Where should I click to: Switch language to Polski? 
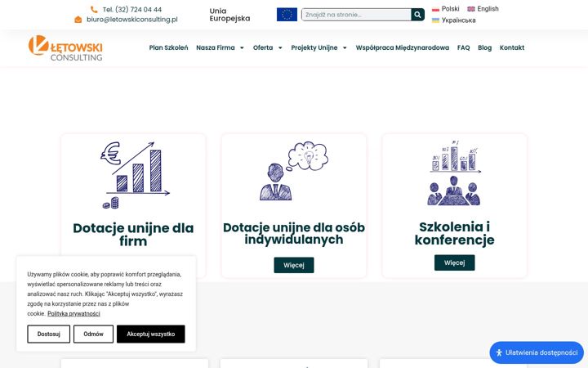[450, 9]
